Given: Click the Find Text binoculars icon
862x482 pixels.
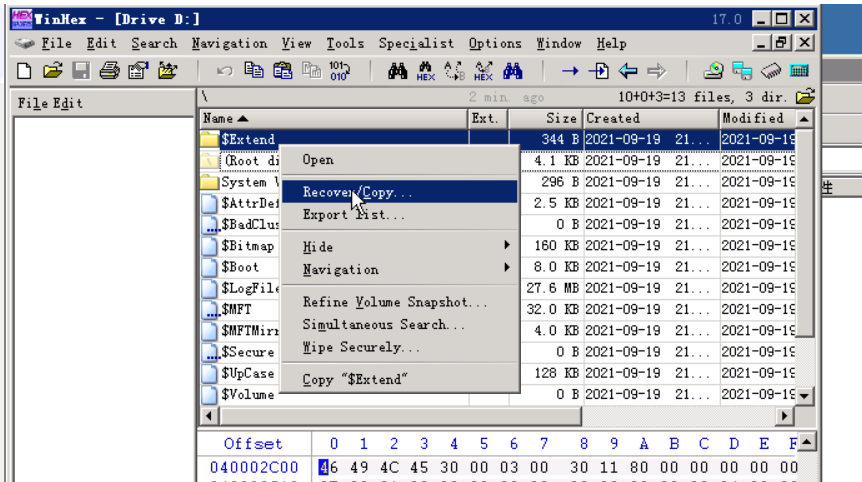Looking at the screenshot, I should point(397,71).
